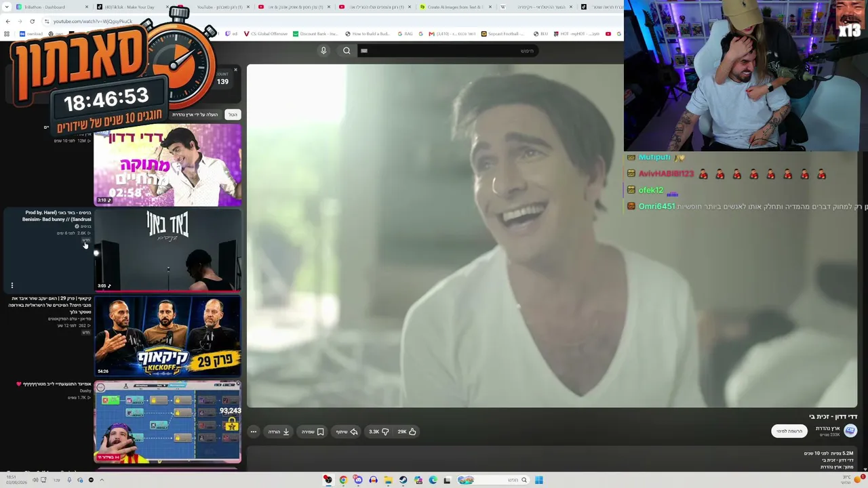The height and width of the screenshot is (488, 868).
Task: Reload the page with the refresh button
Action: coord(32,21)
